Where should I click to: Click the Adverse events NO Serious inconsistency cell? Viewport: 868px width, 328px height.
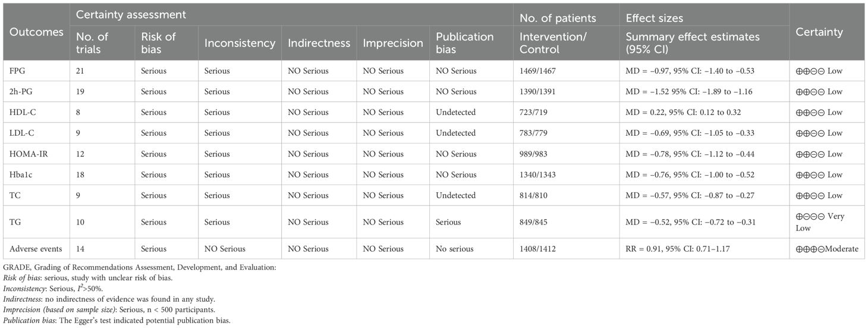click(227, 249)
